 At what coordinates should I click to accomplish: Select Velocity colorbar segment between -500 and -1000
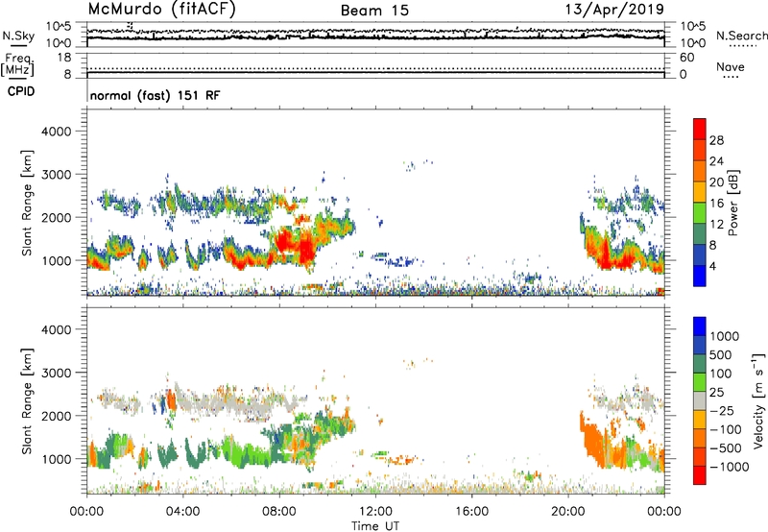[700, 456]
